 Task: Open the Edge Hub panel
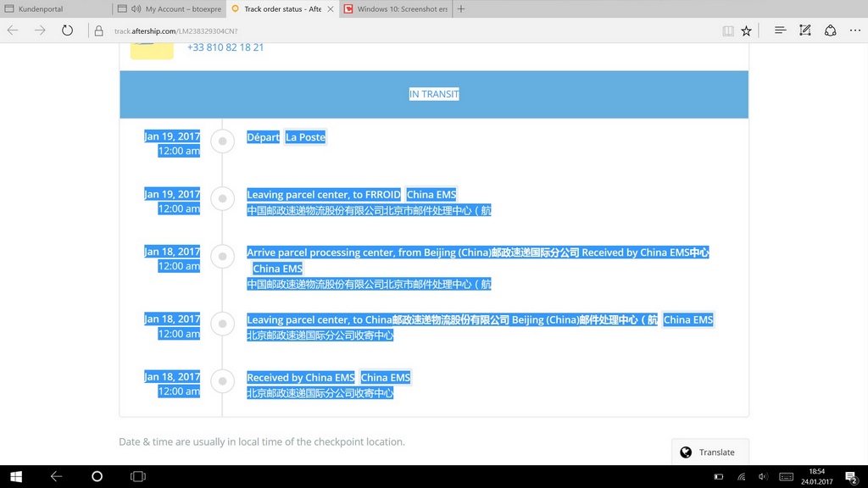[x=780, y=30]
